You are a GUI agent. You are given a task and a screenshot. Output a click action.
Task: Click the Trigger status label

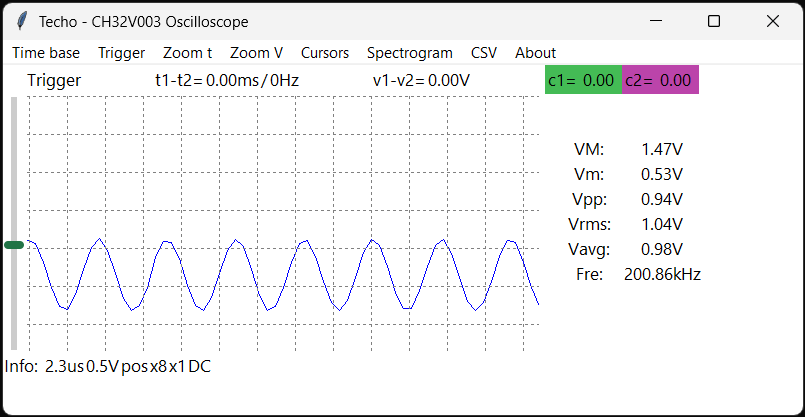(54, 81)
